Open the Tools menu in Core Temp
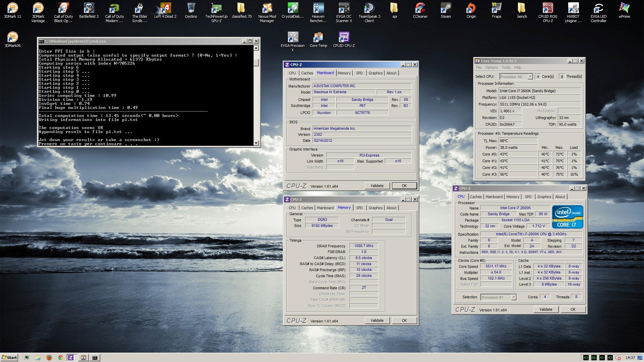Screen dimensions: 644x362 [x=506, y=67]
